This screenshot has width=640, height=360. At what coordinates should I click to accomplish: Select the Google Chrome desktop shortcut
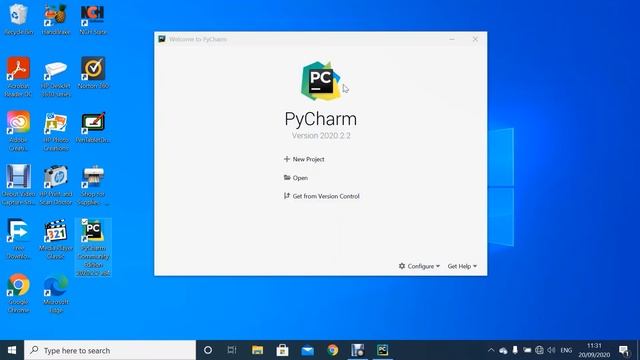pos(18,293)
